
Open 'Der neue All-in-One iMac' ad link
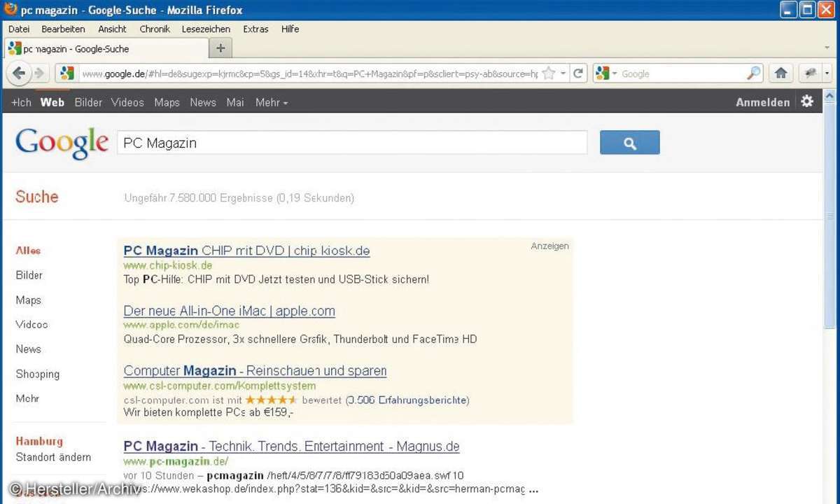pos(229,311)
